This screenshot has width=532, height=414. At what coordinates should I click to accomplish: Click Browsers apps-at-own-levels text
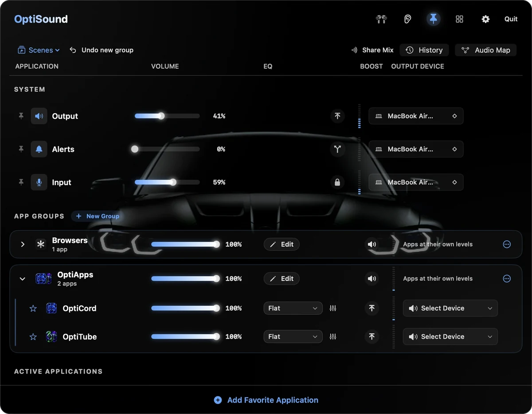click(438, 244)
